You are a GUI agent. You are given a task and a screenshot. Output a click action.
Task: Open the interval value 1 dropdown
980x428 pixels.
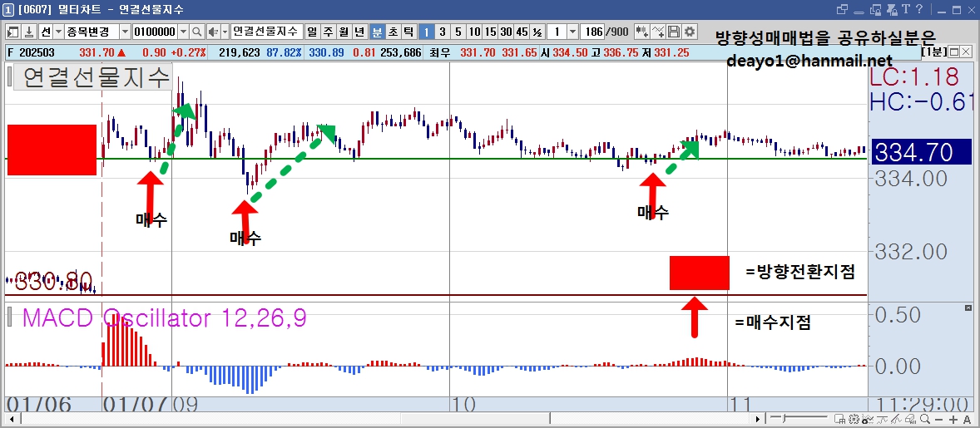572,32
